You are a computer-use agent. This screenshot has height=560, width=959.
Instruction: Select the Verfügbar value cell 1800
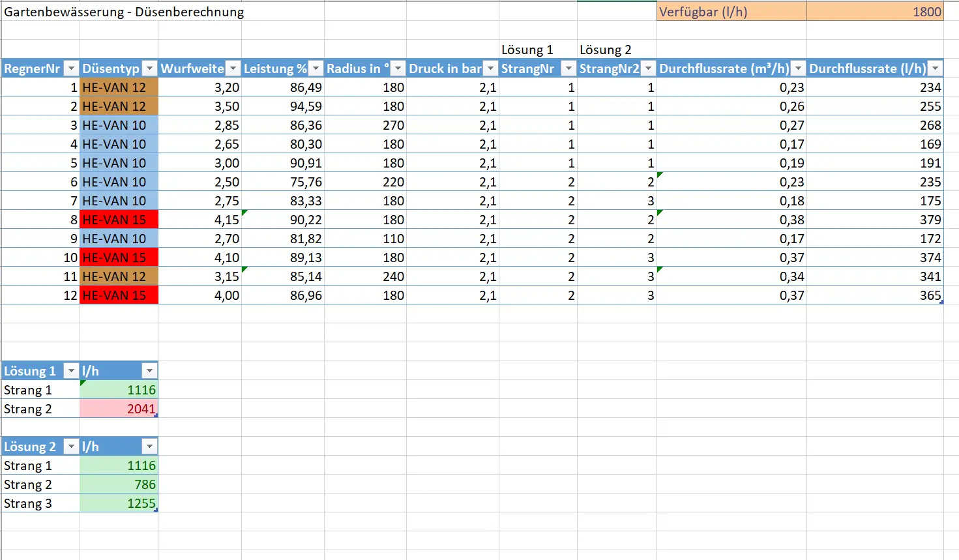[874, 12]
